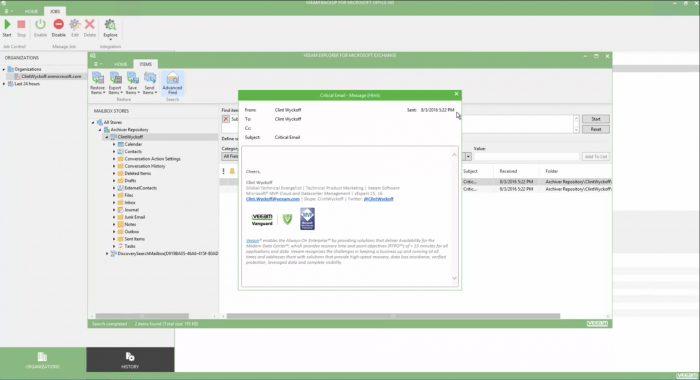
Task: Collapse the ClintWyckoff mailbox node
Action: point(107,137)
